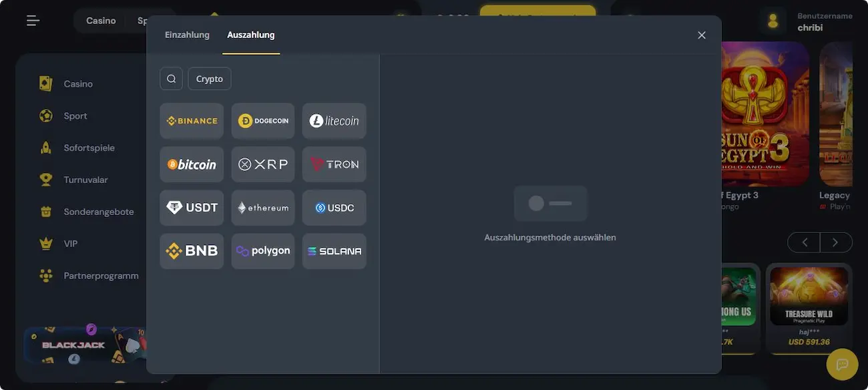
Task: Select the Auszahlung tab
Action: 251,35
